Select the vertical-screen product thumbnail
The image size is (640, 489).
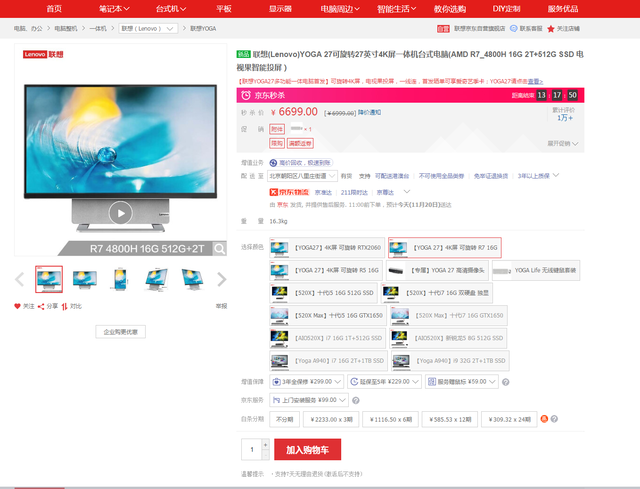pyautogui.click(x=120, y=279)
